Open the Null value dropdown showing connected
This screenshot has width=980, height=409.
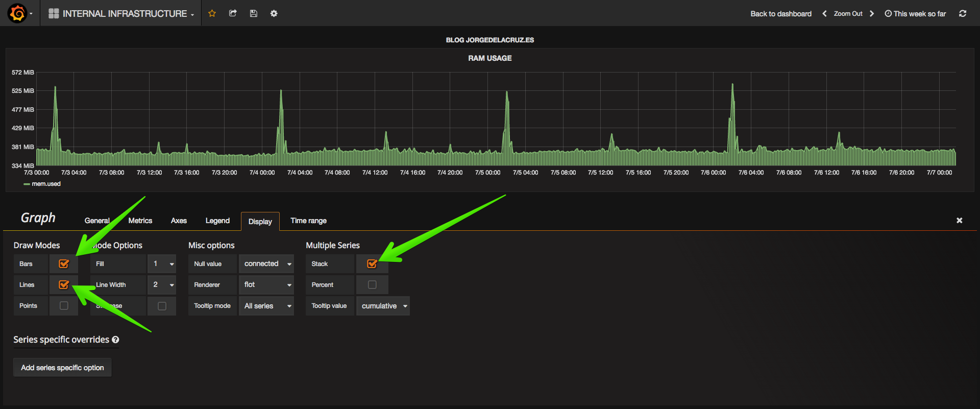tap(266, 264)
